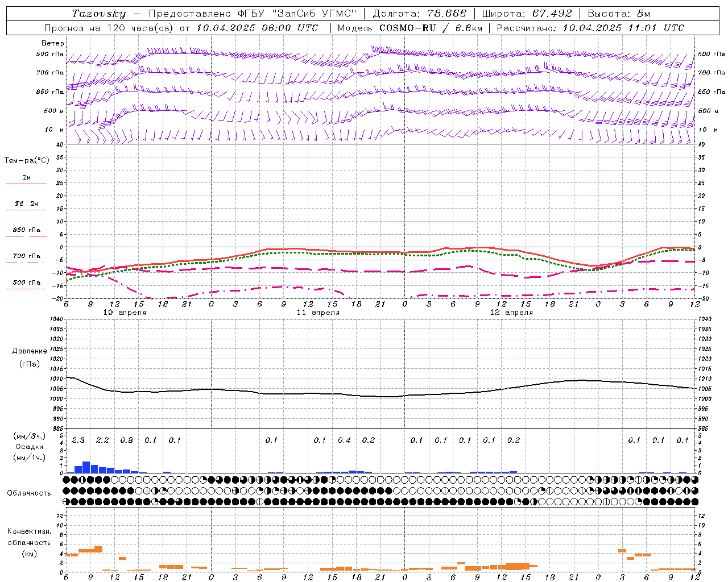Screen dimensions: 728x582
Task: Click the 2м legend entry in temperature legend
Action: coord(27,178)
